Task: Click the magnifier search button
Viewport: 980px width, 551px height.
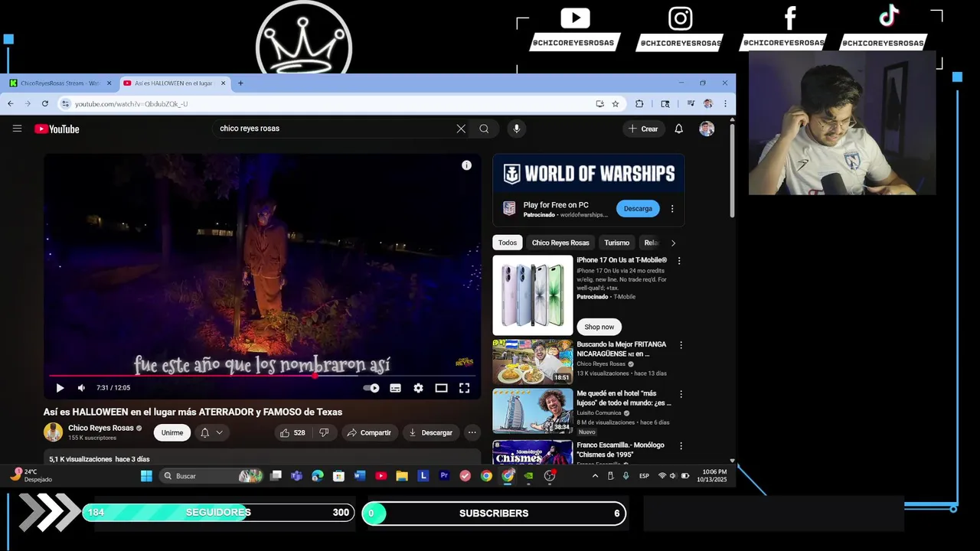Action: (484, 129)
